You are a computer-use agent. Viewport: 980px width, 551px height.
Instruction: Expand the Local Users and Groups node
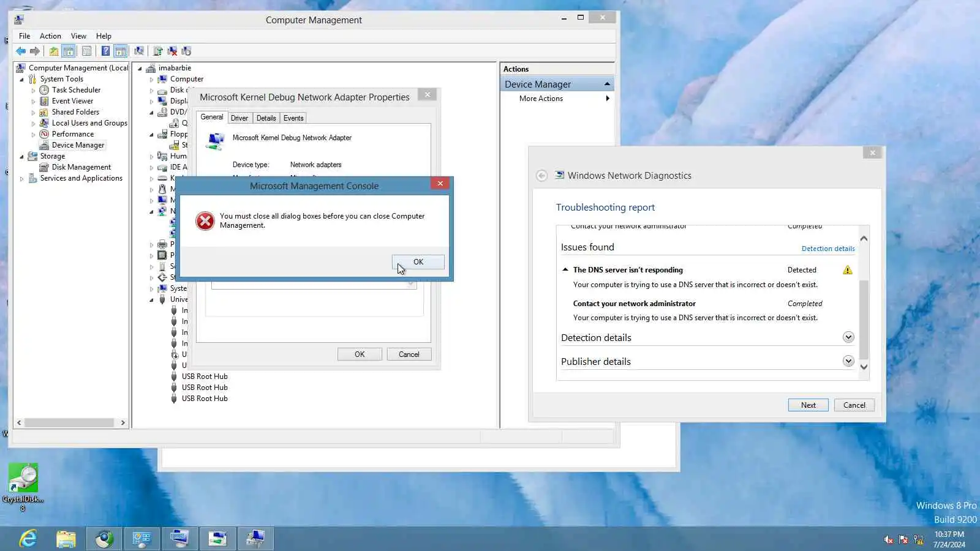(33, 124)
